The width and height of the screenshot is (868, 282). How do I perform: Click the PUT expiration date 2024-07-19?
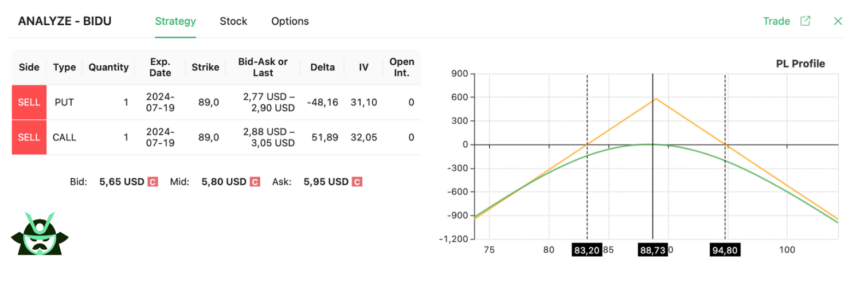(x=161, y=103)
